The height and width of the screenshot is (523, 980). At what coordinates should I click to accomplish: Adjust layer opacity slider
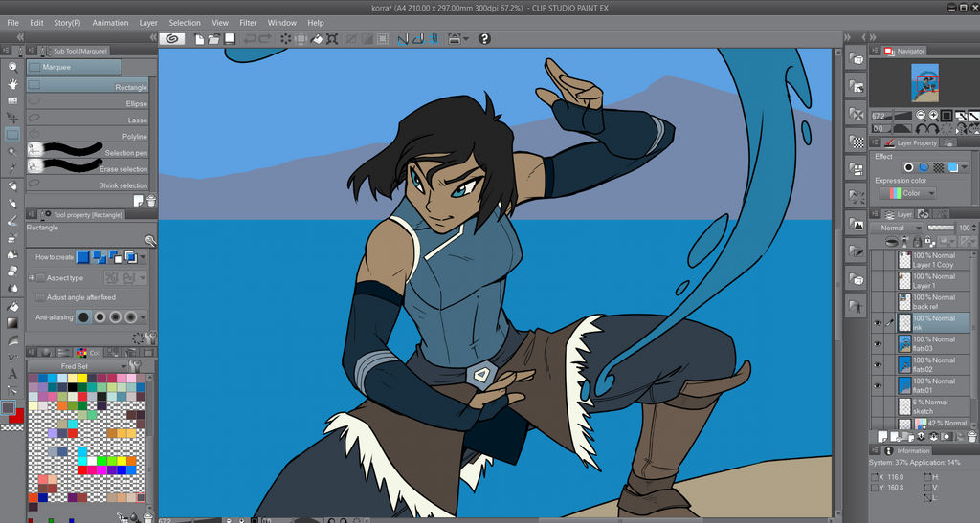[x=941, y=228]
